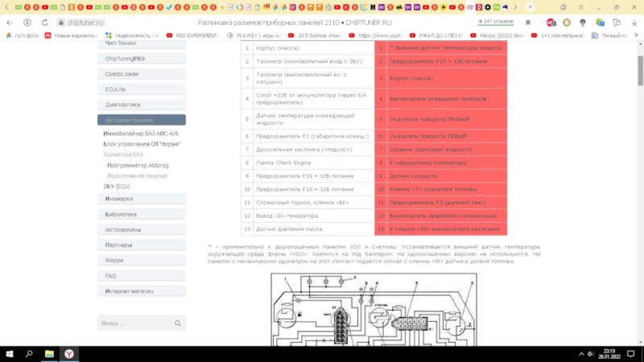Open Иммобилайзер ВАЗ АПС-4/6 submenu link
The width and height of the screenshot is (644, 362).
pyautogui.click(x=141, y=134)
